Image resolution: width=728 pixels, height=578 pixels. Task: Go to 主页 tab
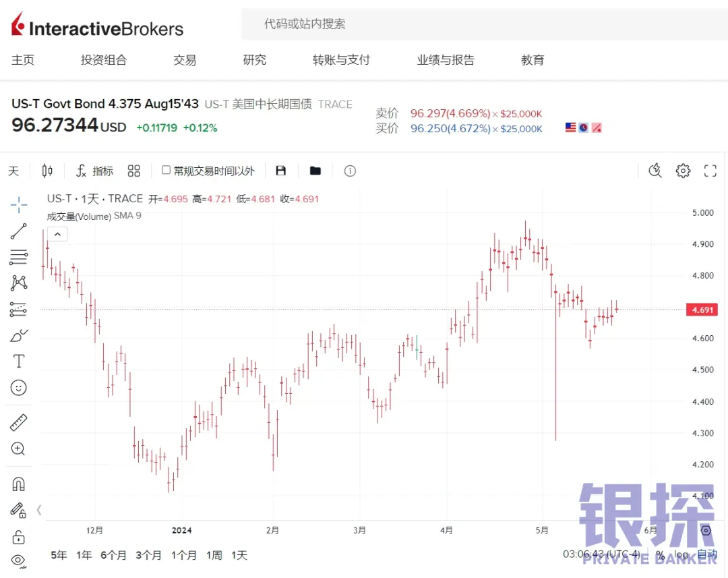coord(23,60)
